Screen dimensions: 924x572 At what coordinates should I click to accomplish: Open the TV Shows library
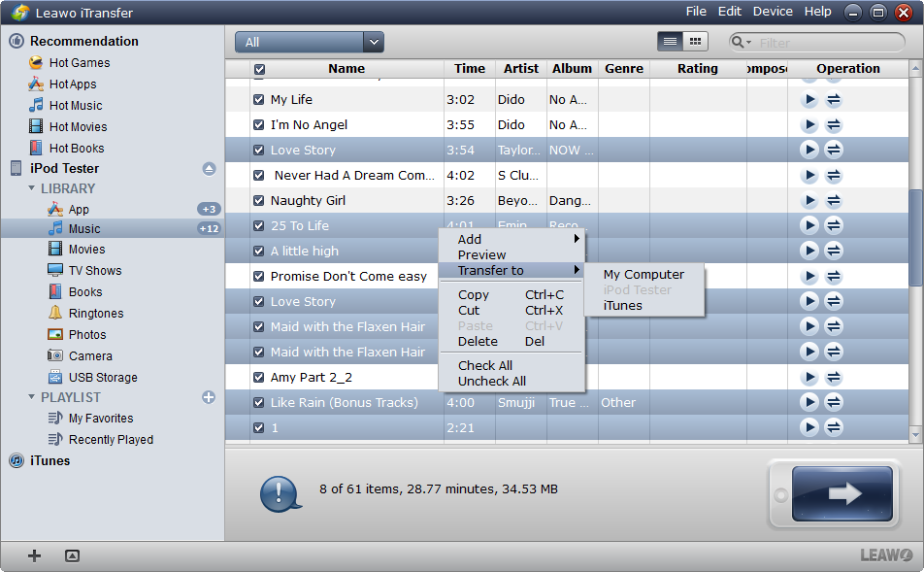point(94,271)
